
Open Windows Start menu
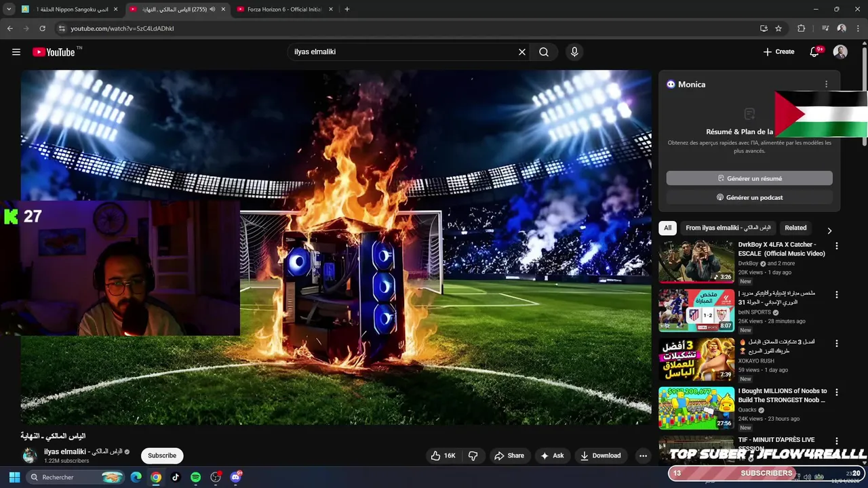tap(14, 477)
